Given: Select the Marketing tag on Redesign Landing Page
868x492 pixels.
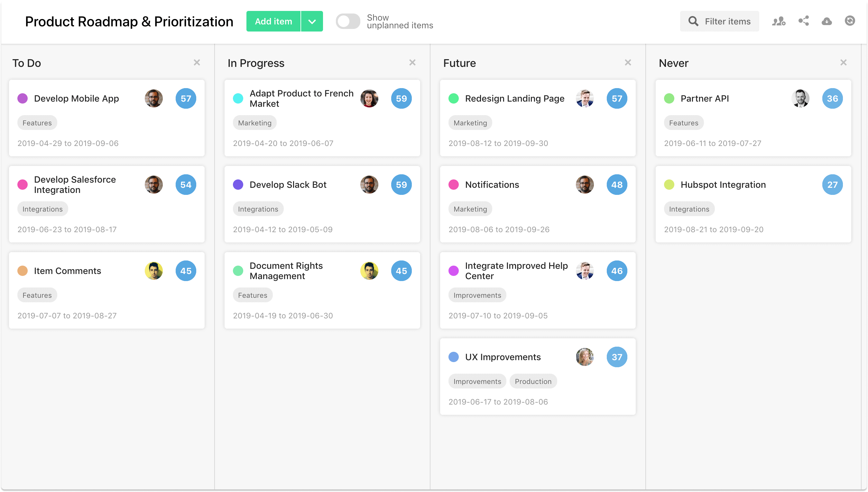Looking at the screenshot, I should pos(470,122).
